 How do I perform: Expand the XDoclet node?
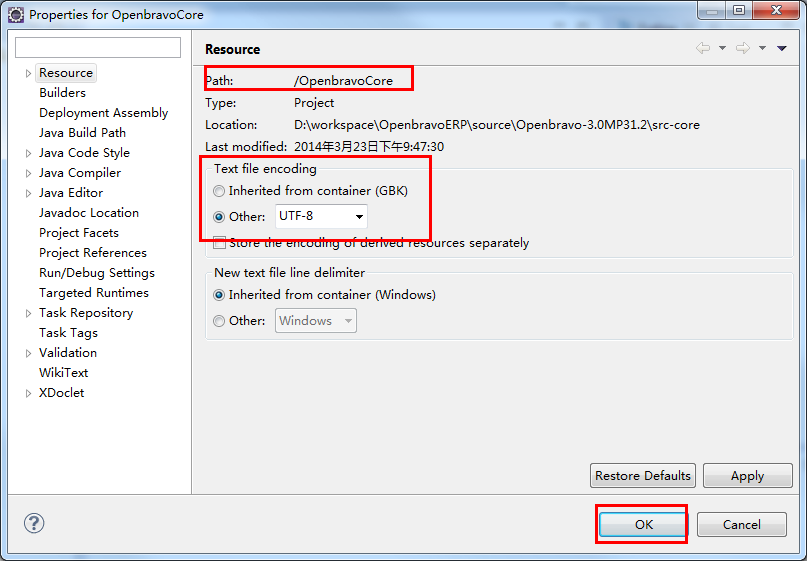(x=28, y=393)
